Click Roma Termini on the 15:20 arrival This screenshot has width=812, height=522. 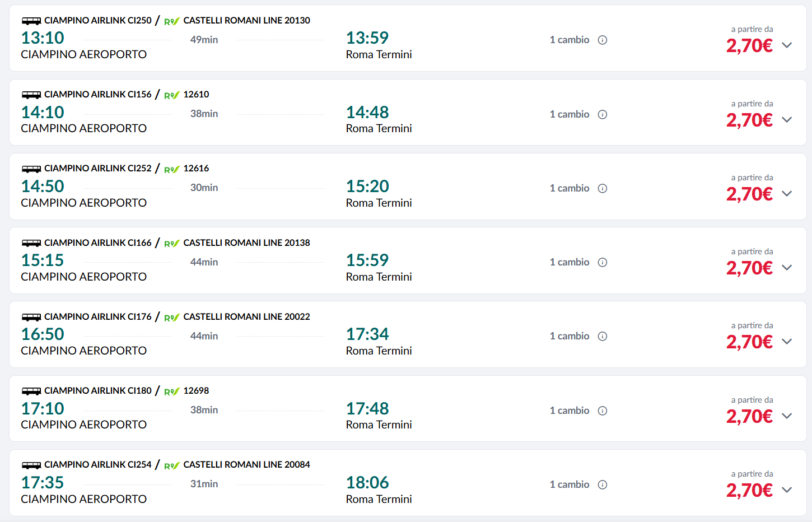[379, 203]
